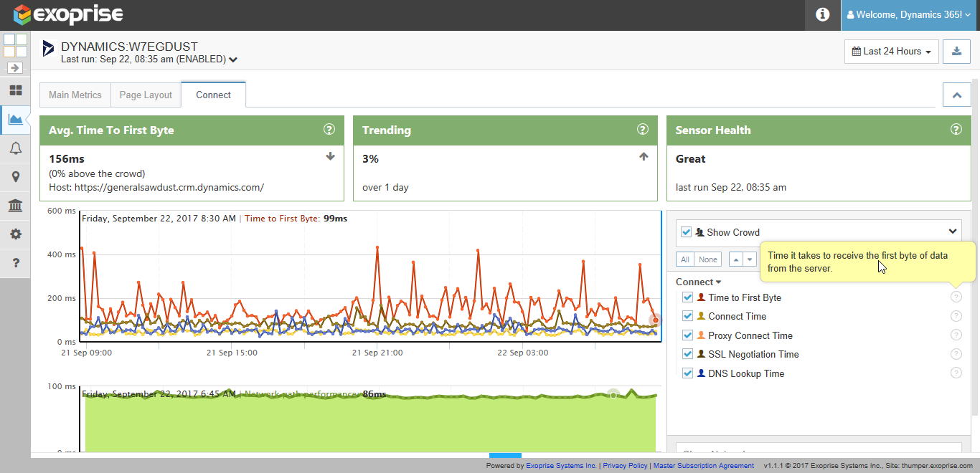
Task: Open help for the Trending card
Action: (643, 130)
